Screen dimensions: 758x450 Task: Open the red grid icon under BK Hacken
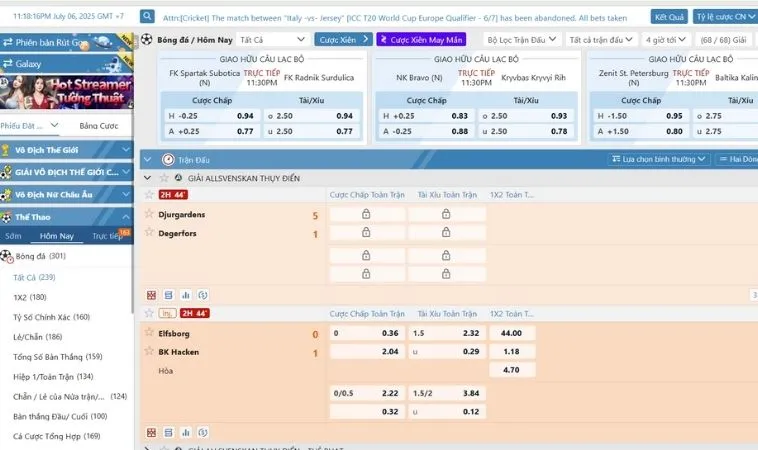[x=152, y=432]
